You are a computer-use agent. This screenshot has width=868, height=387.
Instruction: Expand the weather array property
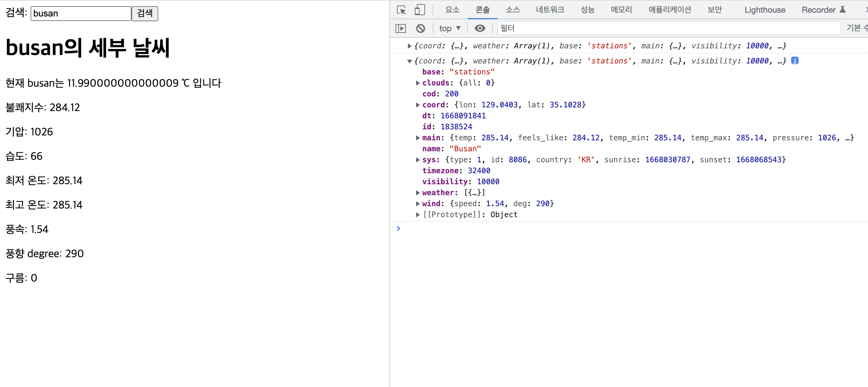point(418,193)
